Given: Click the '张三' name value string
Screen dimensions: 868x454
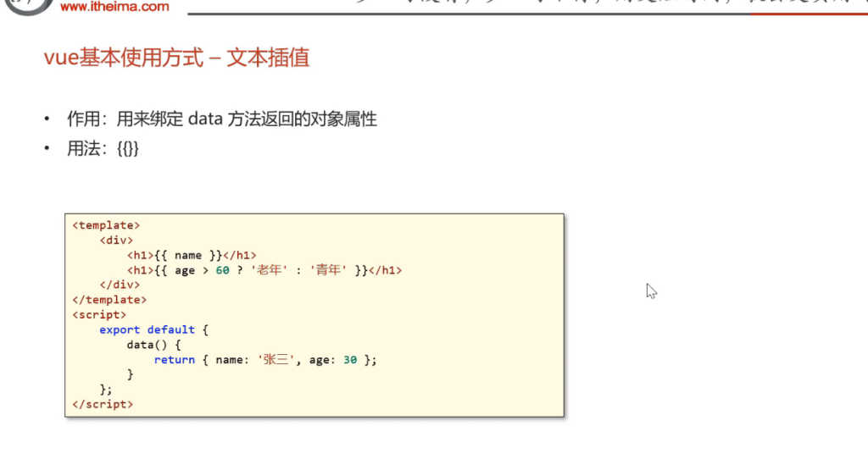Looking at the screenshot, I should [277, 360].
